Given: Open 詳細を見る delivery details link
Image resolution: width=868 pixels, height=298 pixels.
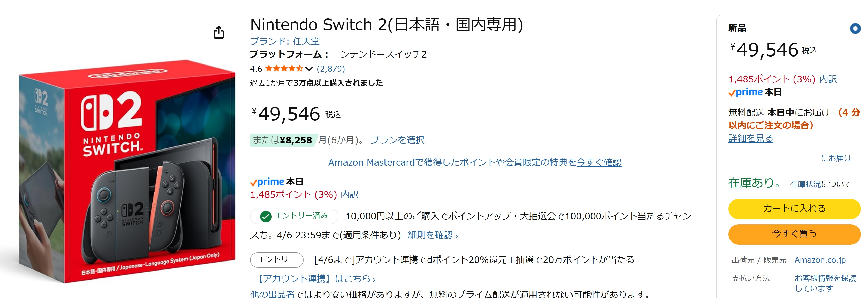Looking at the screenshot, I should (751, 138).
